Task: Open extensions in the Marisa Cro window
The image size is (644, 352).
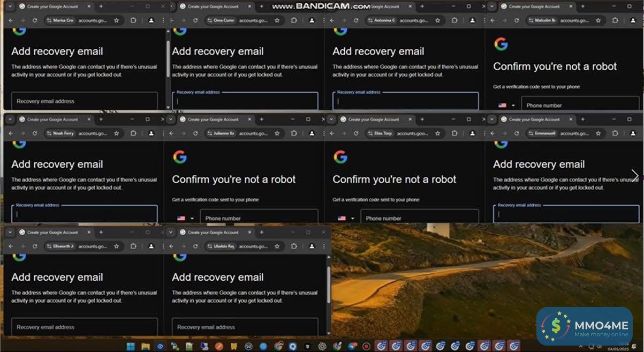Action: pyautogui.click(x=133, y=20)
